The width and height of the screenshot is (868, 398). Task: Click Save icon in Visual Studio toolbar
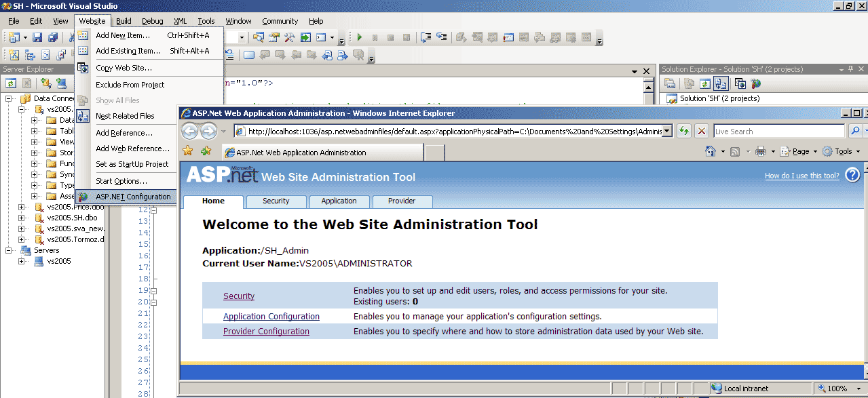tap(37, 37)
